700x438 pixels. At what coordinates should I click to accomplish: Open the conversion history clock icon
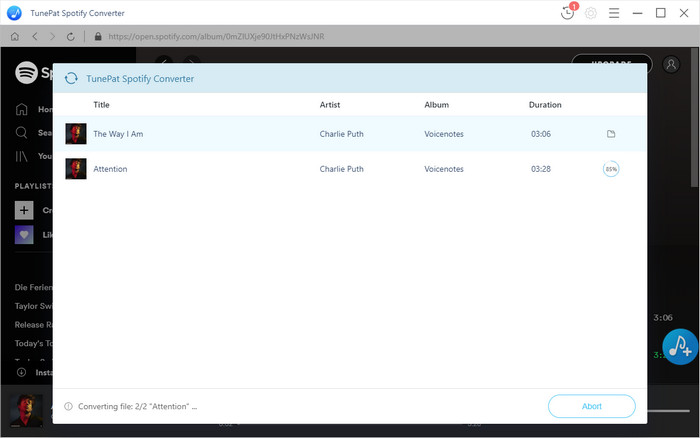point(567,13)
